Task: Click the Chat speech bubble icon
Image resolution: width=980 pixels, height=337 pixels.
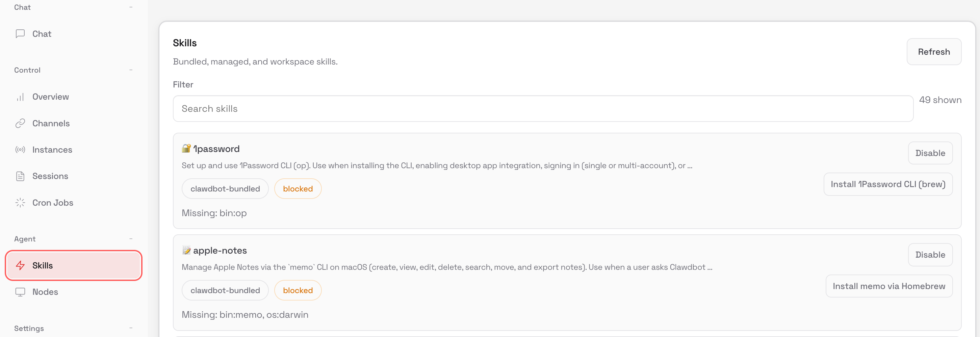Action: pos(20,34)
